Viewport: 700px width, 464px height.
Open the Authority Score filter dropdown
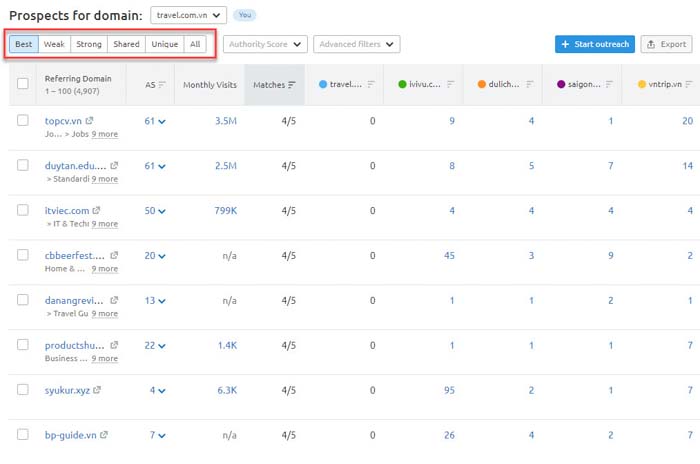click(x=265, y=44)
